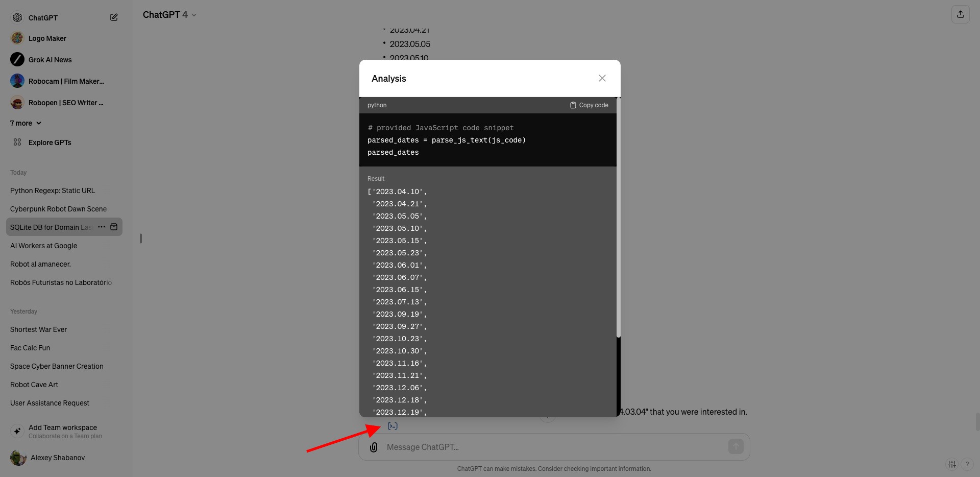Click result value '2023.12.06'
Viewport: 980px width, 477px height.
399,388
